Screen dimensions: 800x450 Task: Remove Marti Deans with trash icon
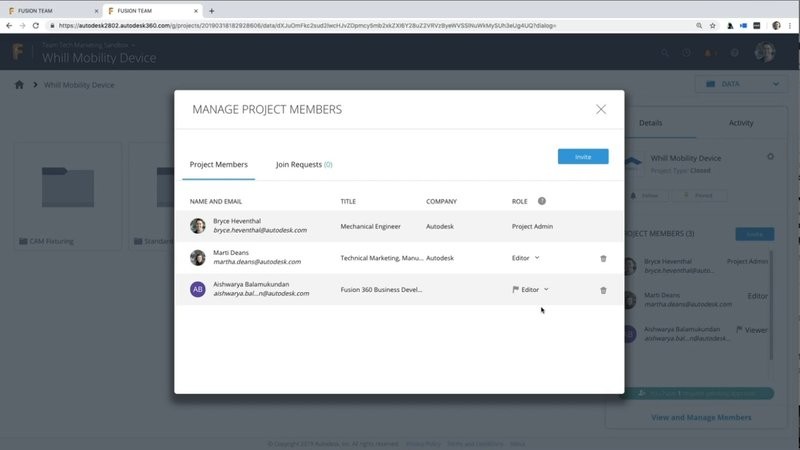(x=603, y=258)
